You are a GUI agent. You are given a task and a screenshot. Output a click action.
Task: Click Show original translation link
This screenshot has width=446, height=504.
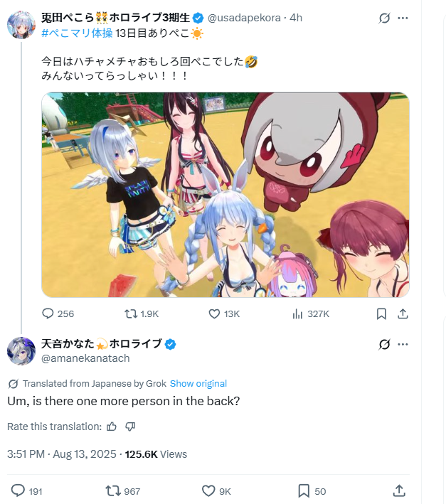pyautogui.click(x=198, y=383)
